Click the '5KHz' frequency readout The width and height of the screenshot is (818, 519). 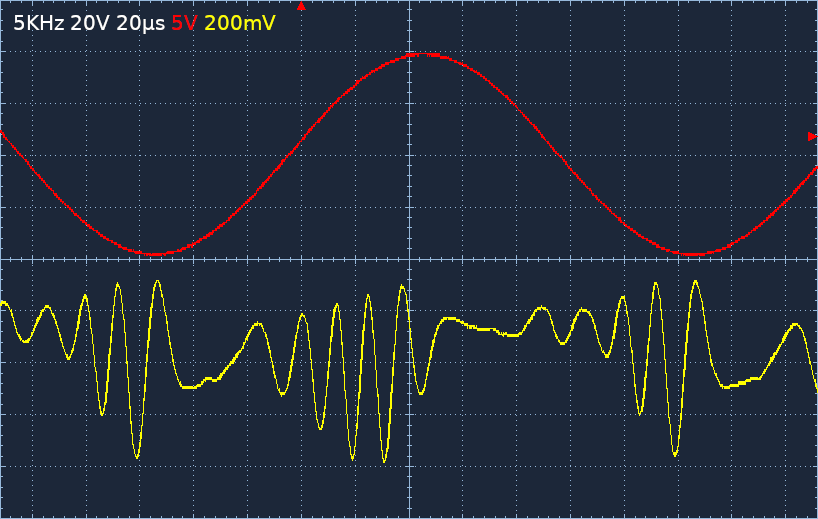tap(39, 23)
